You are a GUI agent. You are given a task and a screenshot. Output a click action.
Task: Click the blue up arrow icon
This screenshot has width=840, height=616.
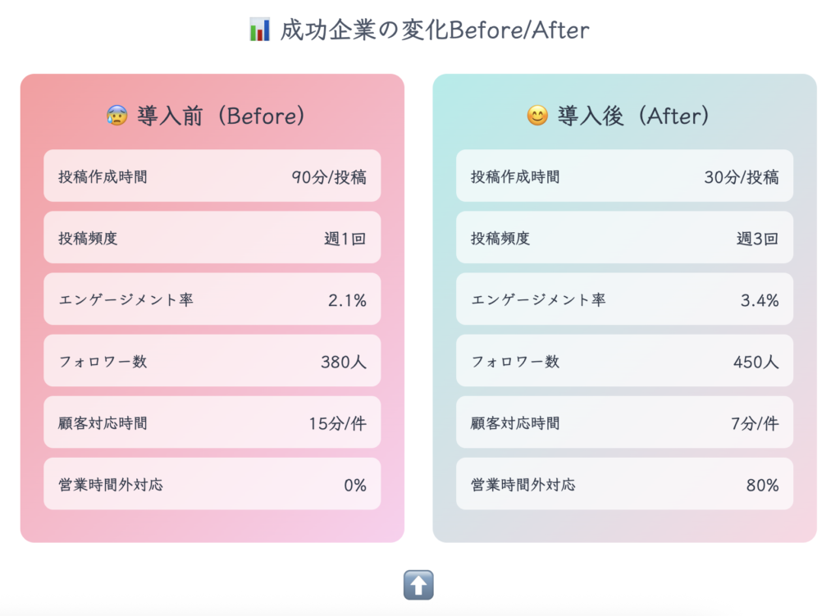point(418,585)
